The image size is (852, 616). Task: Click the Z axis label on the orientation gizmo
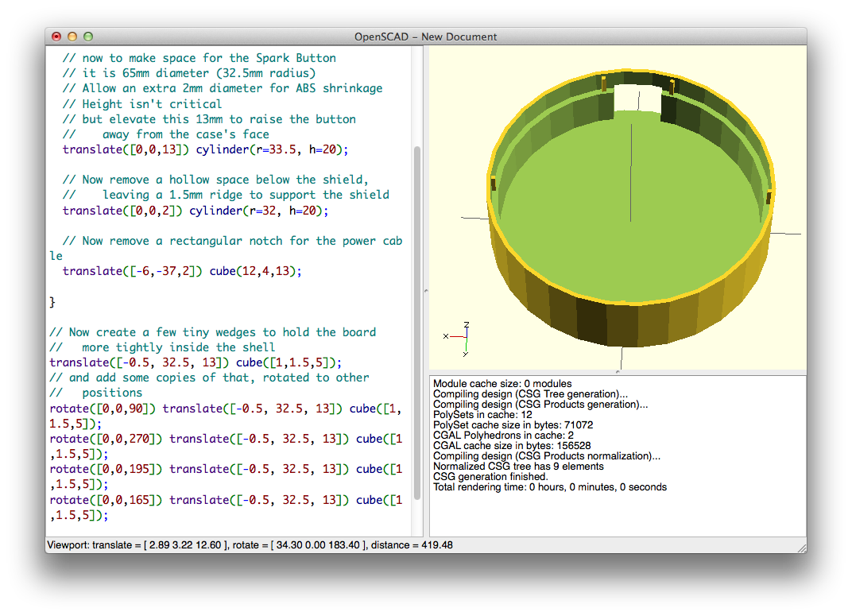pyautogui.click(x=465, y=326)
